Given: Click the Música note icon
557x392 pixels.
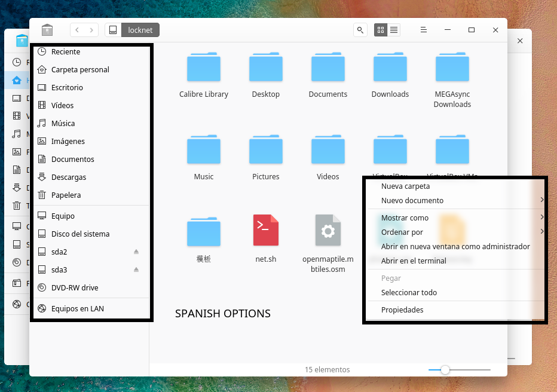Looking at the screenshot, I should coord(42,123).
